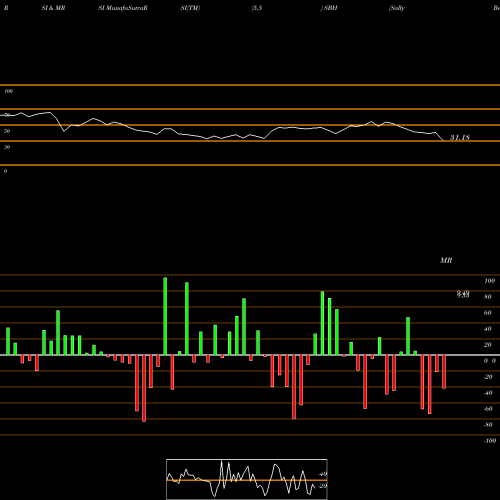Click the 40 label on the MR axis
Viewport: 500px width, 500px height.
488,329
